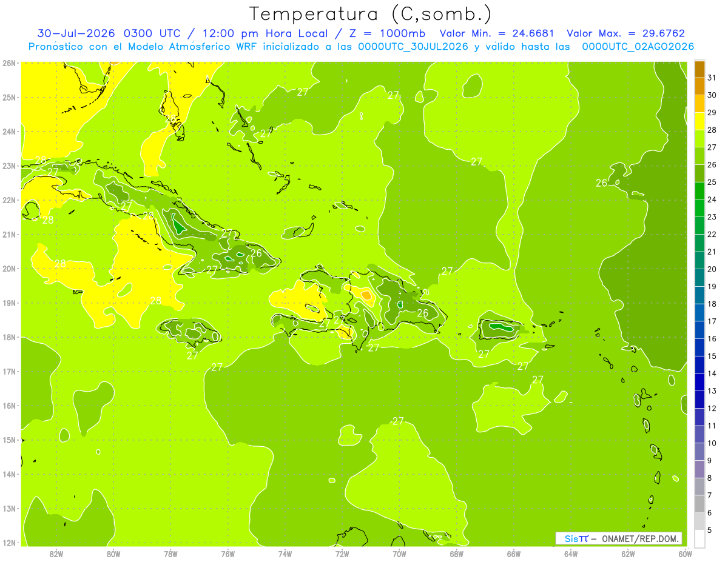Click the 15N latitude axis label
The height and width of the screenshot is (562, 728).
(9, 440)
